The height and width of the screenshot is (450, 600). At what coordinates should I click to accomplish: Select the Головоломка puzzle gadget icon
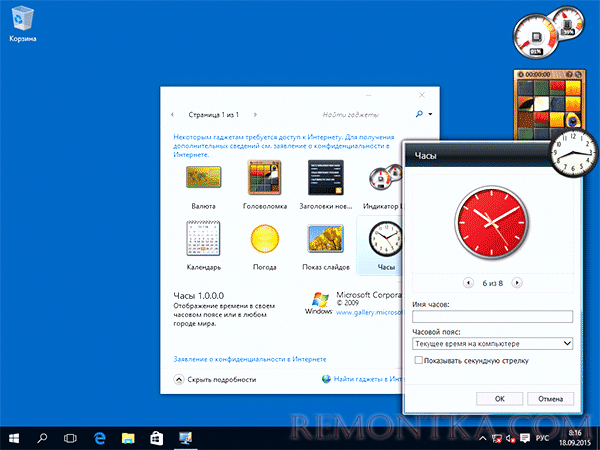pyautogui.click(x=265, y=181)
